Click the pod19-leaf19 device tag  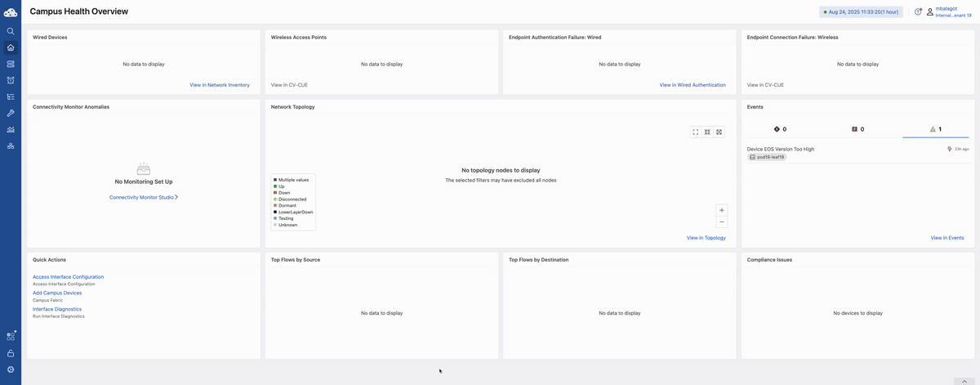767,157
